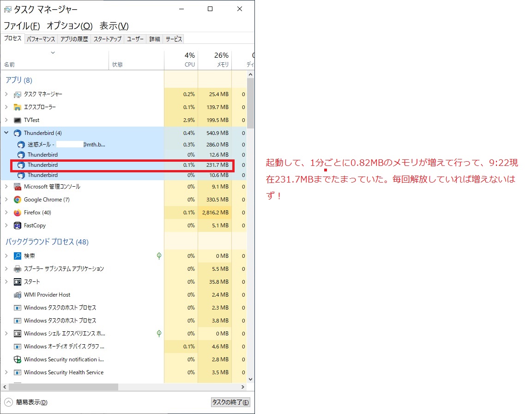Click the vertical scrollbar down arrow

(x=250, y=379)
